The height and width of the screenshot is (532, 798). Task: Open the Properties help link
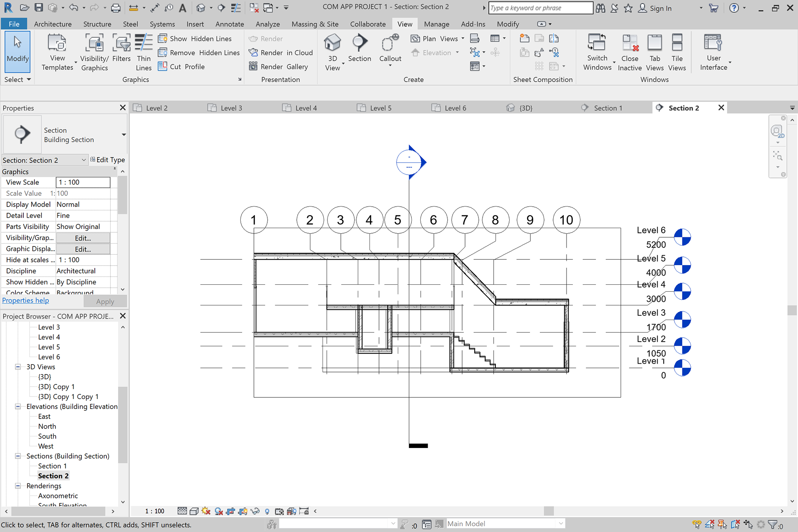25,300
